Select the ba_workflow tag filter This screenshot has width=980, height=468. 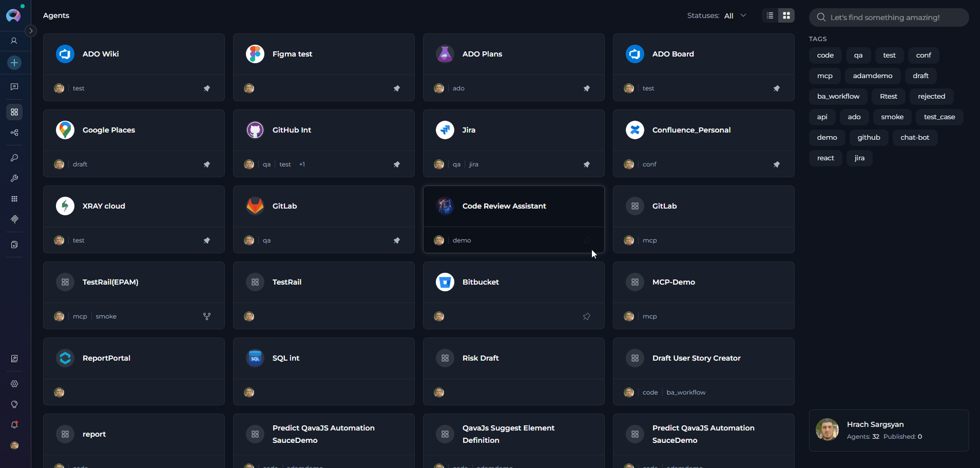coord(838,96)
